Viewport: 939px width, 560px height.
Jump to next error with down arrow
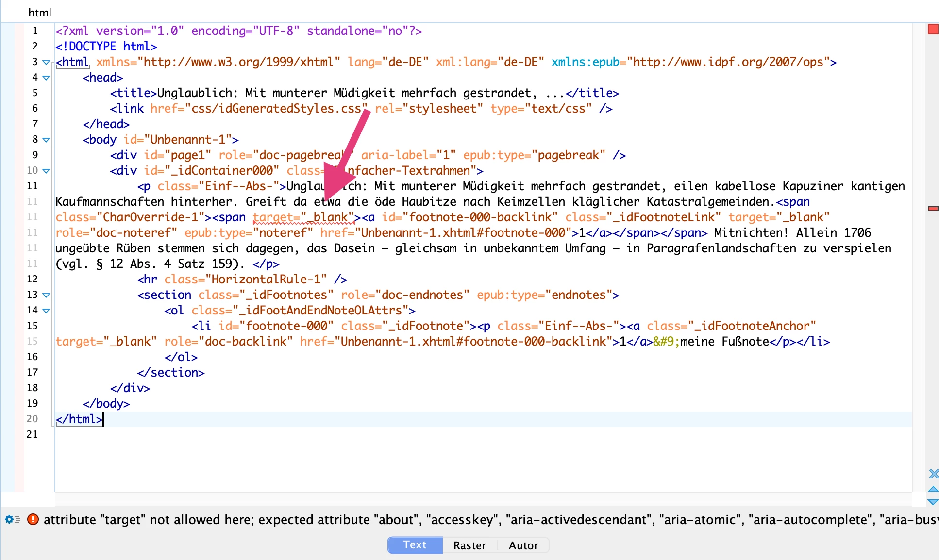(933, 502)
